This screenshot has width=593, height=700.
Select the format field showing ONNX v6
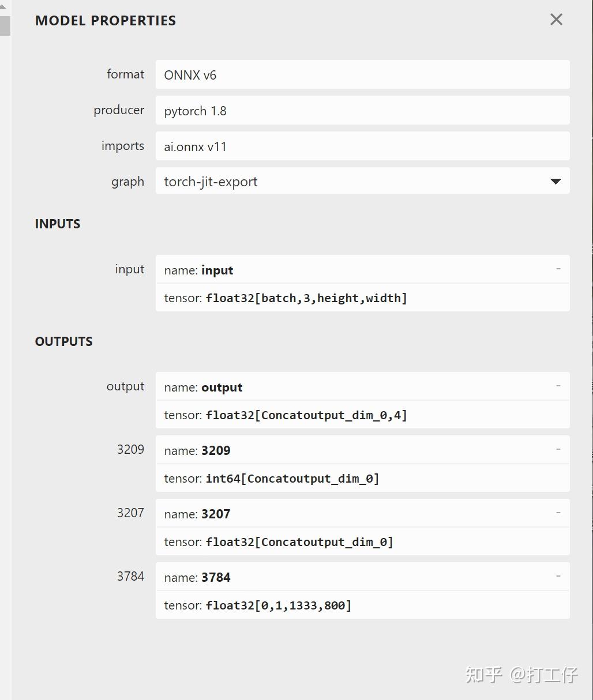362,74
